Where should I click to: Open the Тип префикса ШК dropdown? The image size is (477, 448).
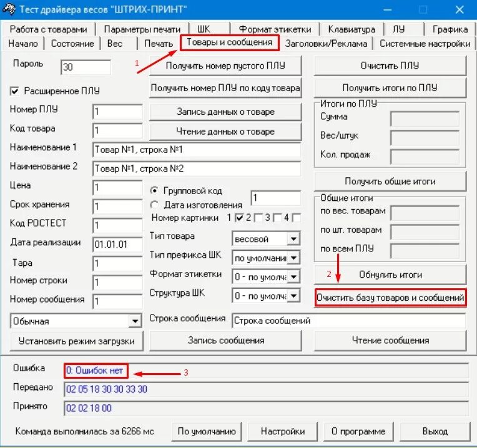(293, 258)
